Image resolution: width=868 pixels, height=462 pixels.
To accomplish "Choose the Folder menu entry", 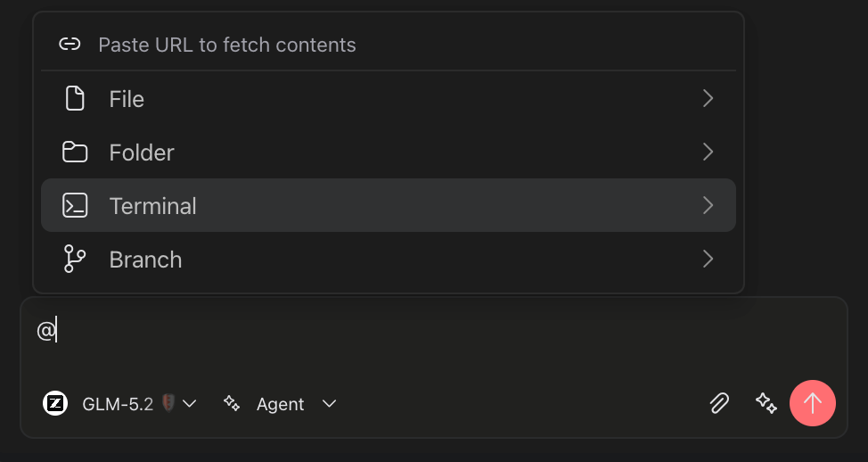I will pos(388,152).
